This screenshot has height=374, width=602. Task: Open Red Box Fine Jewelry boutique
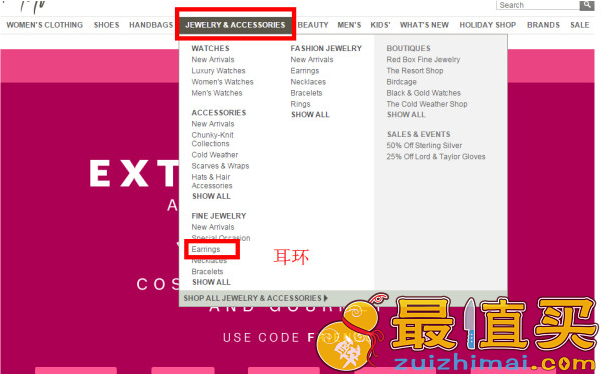pos(423,60)
